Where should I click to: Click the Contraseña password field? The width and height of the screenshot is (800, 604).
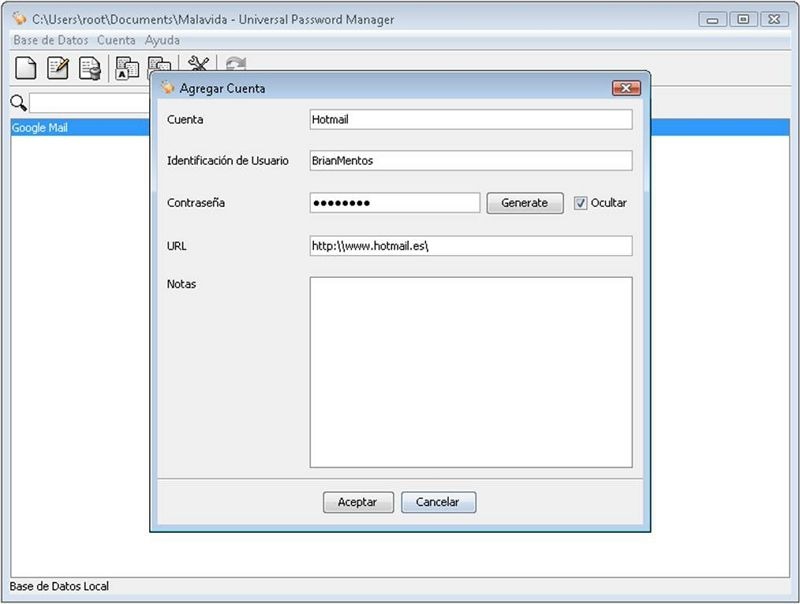(394, 203)
